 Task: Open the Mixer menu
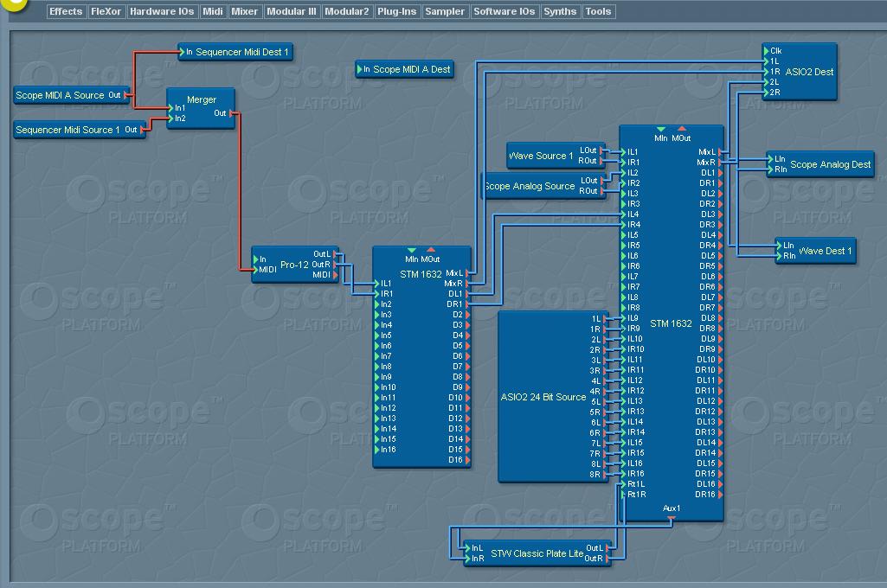tap(244, 11)
